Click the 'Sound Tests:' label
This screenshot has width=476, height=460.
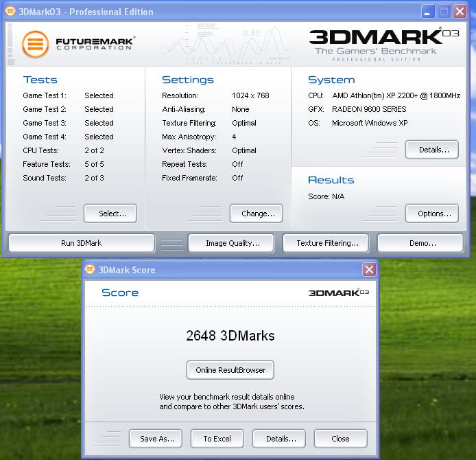pyautogui.click(x=45, y=178)
